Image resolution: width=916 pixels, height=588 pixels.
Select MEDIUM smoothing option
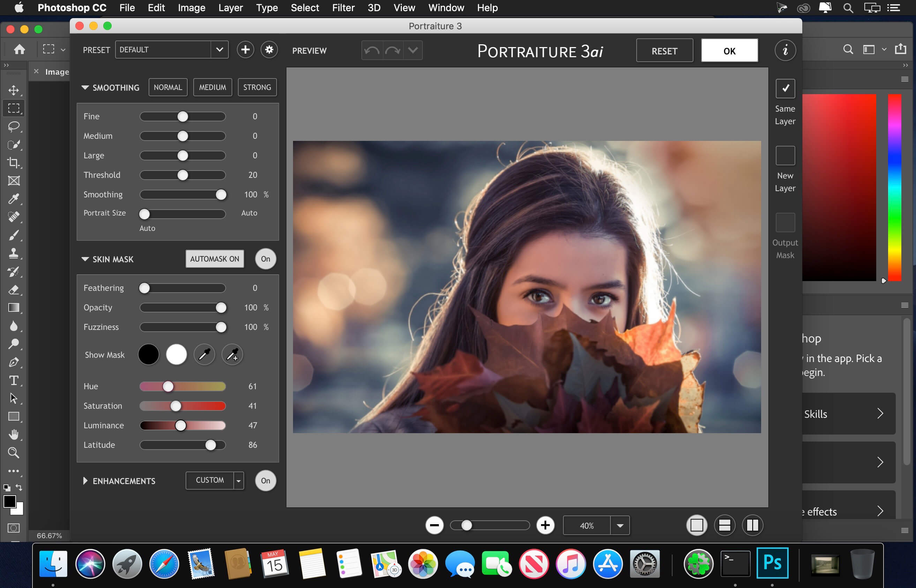pyautogui.click(x=212, y=87)
